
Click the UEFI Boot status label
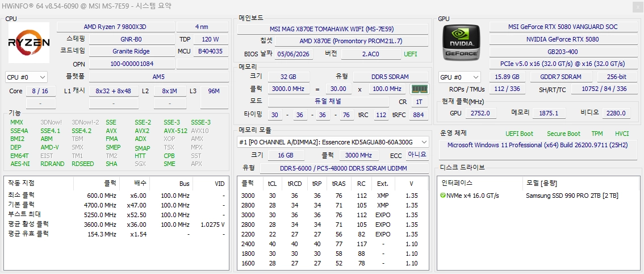519,134
